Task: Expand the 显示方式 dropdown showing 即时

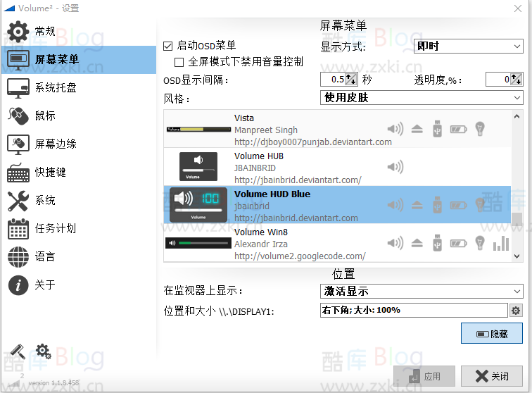Action: [x=468, y=46]
